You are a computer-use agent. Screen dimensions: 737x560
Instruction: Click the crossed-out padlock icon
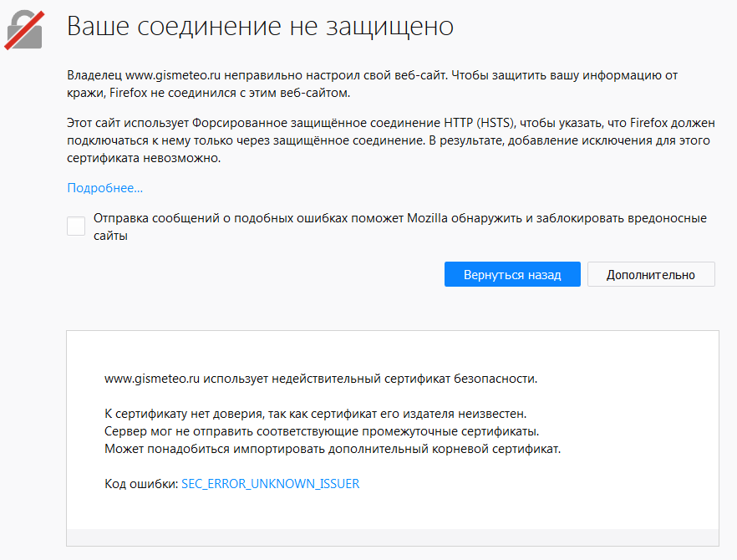(24, 29)
